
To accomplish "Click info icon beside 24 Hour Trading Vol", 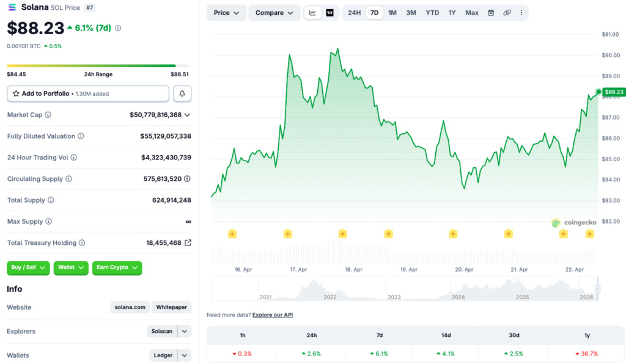I will coord(74,158).
